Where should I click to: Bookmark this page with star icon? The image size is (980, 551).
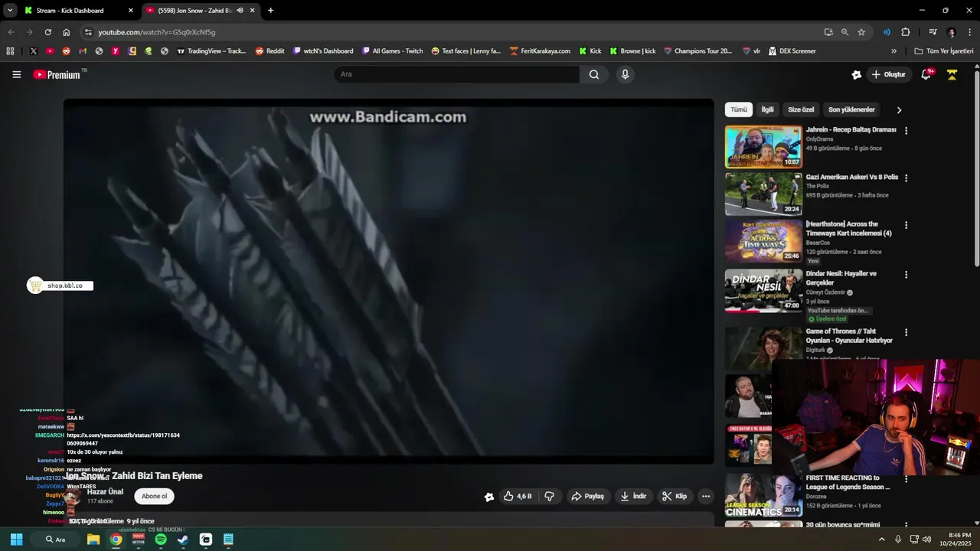click(x=861, y=32)
